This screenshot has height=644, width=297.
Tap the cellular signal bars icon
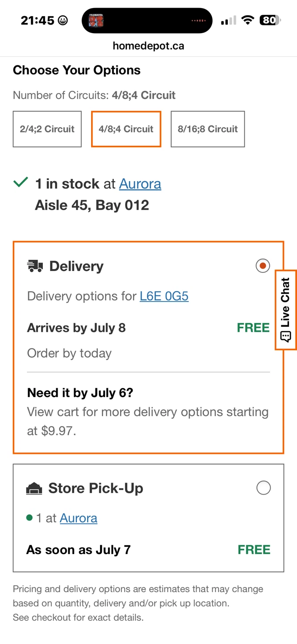tap(228, 20)
